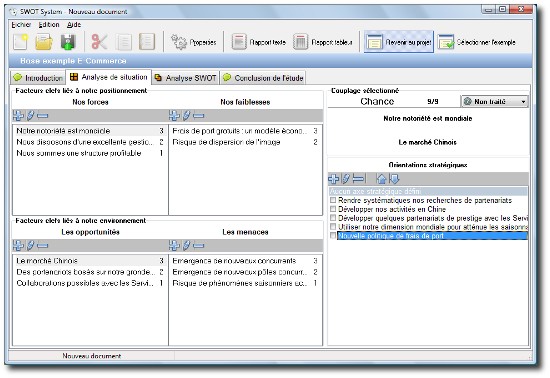The height and width of the screenshot is (378, 550).
Task: Open the Conclusion de l'étude tab
Action: click(x=263, y=78)
